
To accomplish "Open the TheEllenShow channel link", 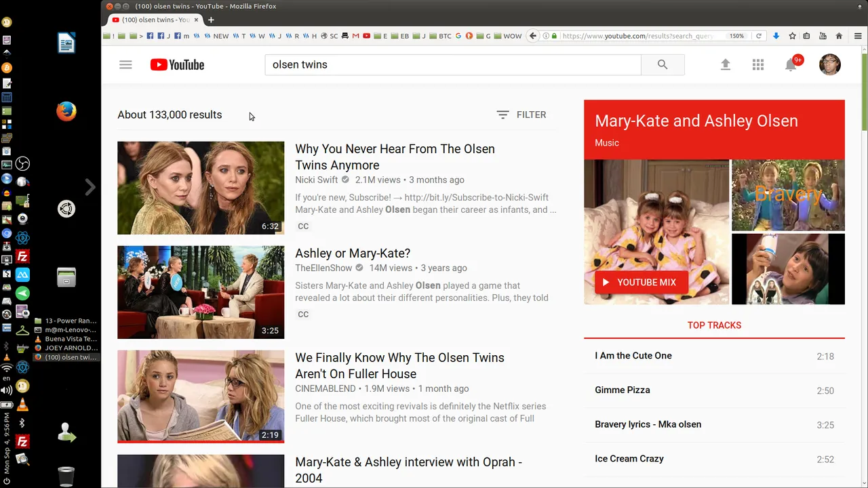I will 323,268.
